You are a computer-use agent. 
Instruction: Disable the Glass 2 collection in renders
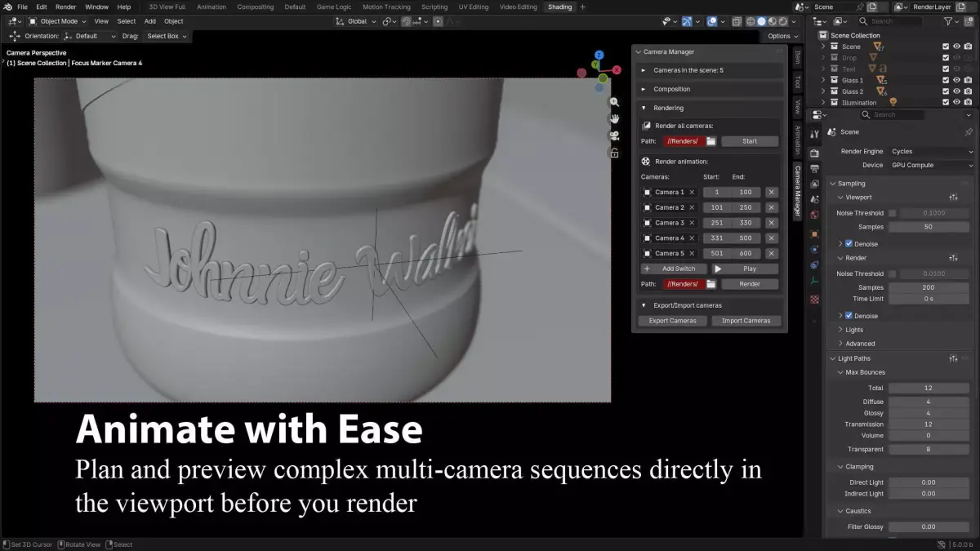(x=968, y=91)
